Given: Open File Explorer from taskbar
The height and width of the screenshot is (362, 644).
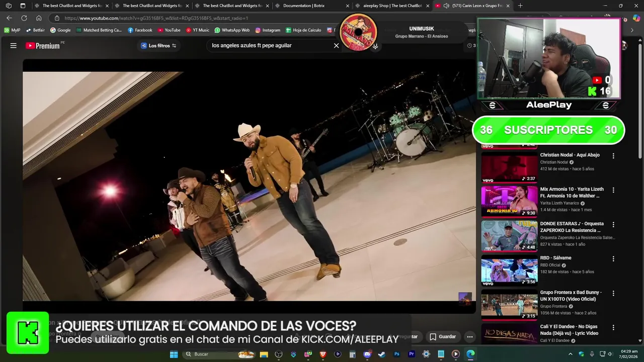Looking at the screenshot, I should [264, 354].
